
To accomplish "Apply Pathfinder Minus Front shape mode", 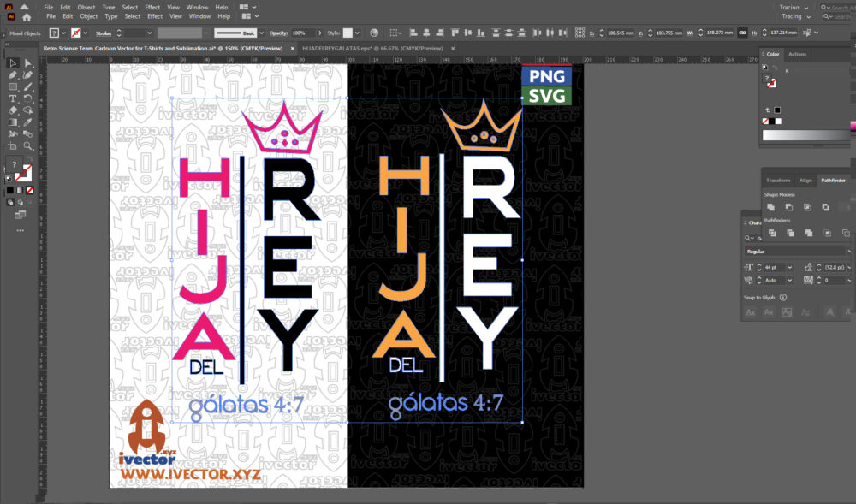I will click(789, 207).
